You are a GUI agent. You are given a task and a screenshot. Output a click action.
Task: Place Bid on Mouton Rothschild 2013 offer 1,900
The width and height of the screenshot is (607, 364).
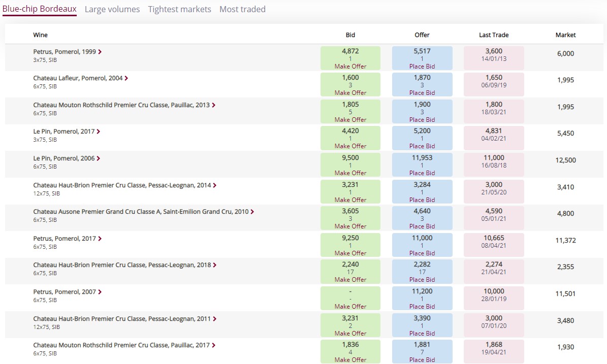coord(422,120)
